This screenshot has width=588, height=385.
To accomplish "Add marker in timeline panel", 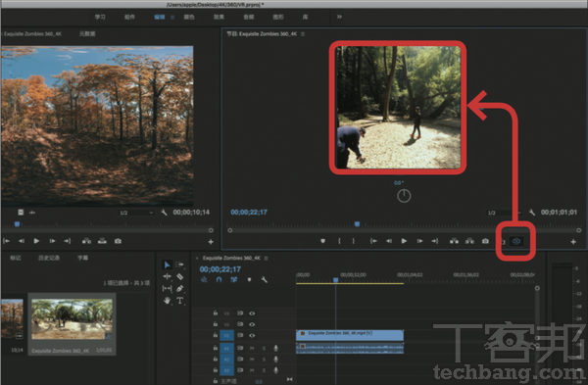I will point(249,279).
